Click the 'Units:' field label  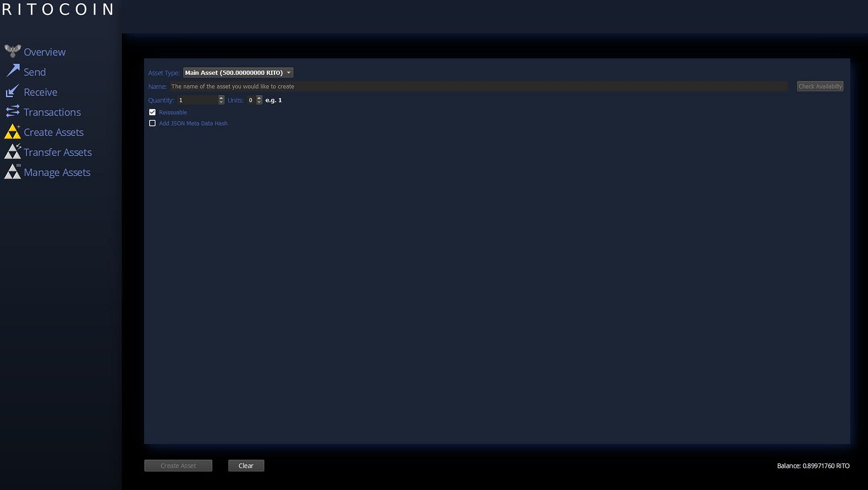(235, 100)
